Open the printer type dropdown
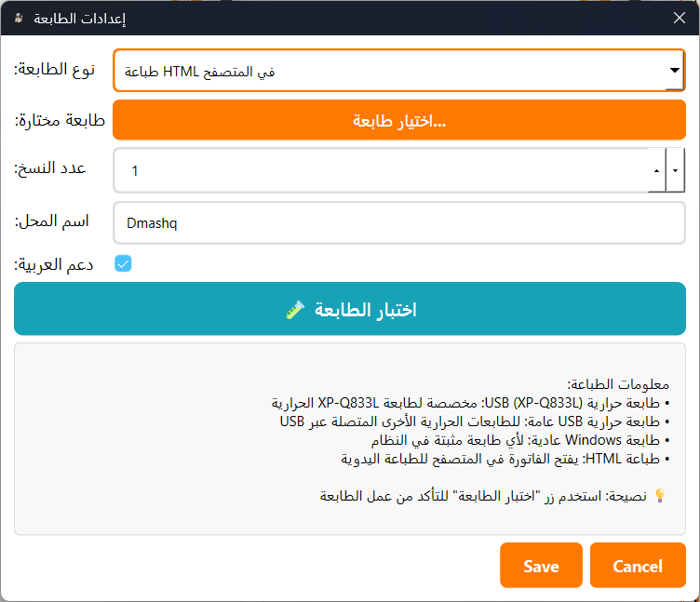The image size is (700, 602). tap(399, 71)
